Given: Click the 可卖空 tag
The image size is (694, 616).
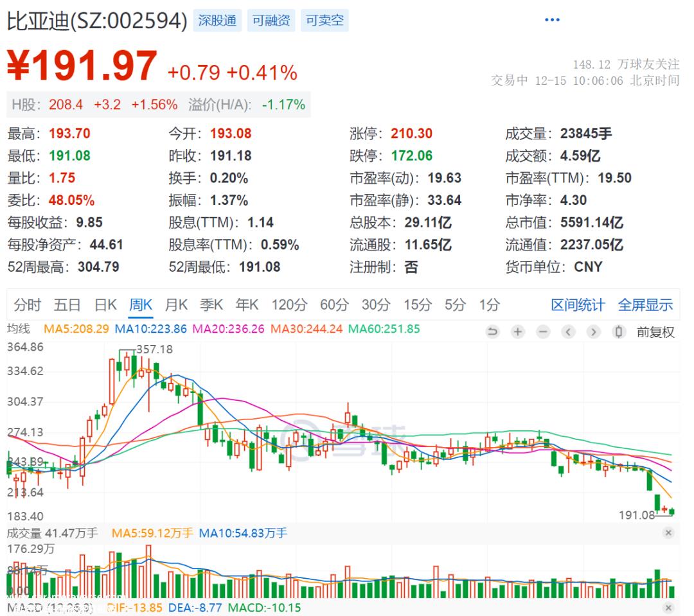Looking at the screenshot, I should 325,21.
